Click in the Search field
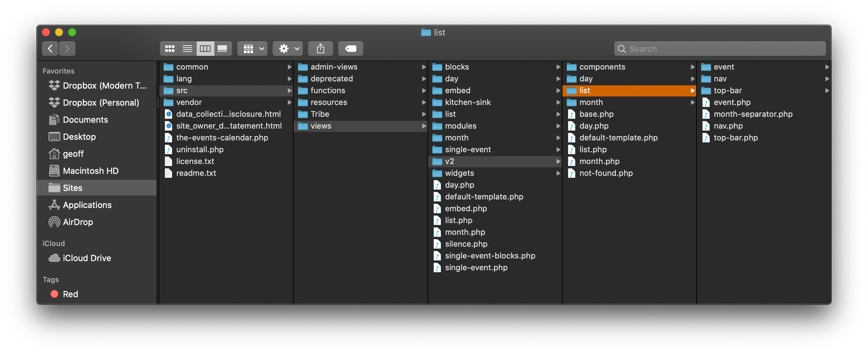The height and width of the screenshot is (353, 868). pyautogui.click(x=720, y=49)
